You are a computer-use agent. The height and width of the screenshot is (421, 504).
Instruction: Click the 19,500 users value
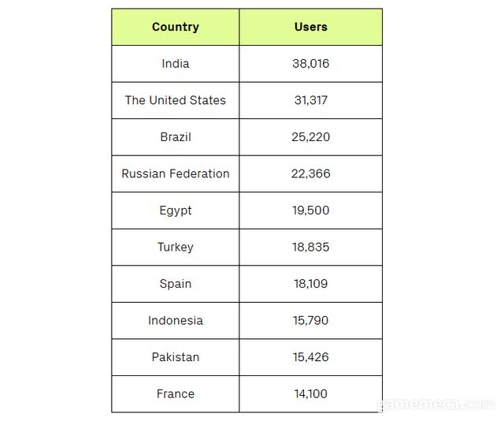(x=310, y=210)
